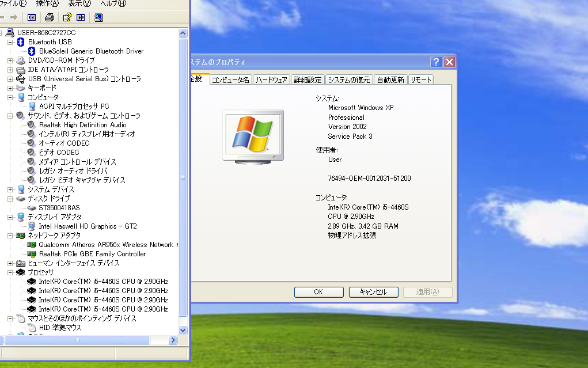This screenshot has height=368, width=588.
Task: Expand the システム デバイス node
Action: tap(10, 189)
